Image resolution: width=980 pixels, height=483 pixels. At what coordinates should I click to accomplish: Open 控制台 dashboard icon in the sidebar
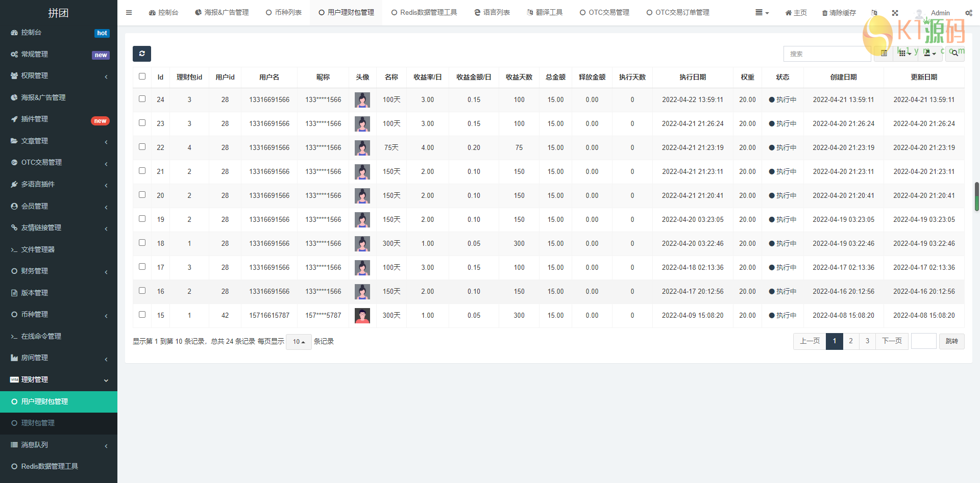pos(14,33)
